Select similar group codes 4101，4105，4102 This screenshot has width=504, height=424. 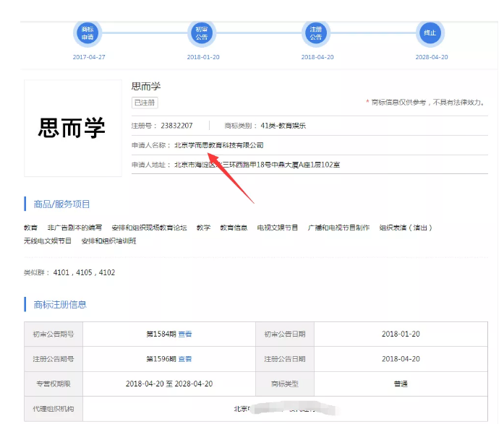click(84, 272)
